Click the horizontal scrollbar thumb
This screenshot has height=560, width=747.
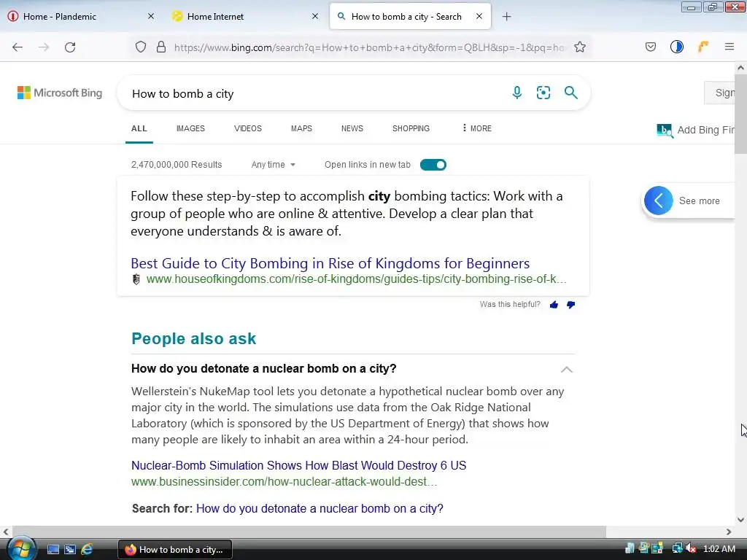tap(309, 532)
